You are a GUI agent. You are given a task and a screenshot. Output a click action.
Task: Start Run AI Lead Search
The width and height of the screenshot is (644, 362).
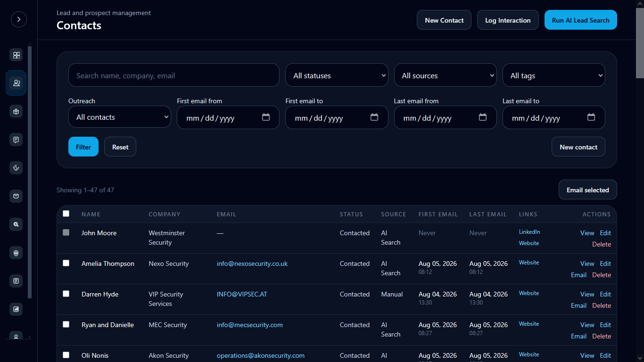click(581, 20)
